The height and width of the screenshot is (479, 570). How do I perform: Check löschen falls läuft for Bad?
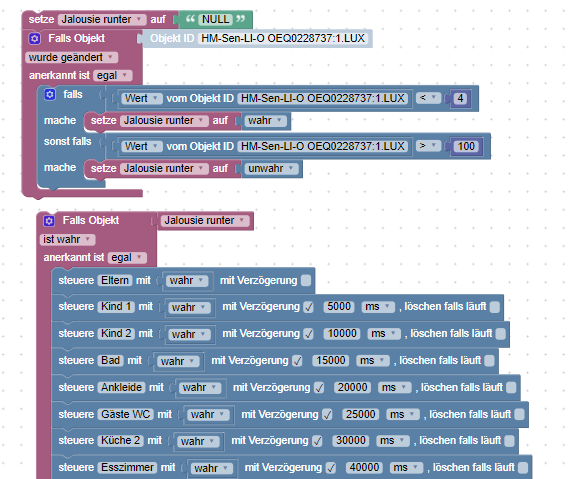489,361
